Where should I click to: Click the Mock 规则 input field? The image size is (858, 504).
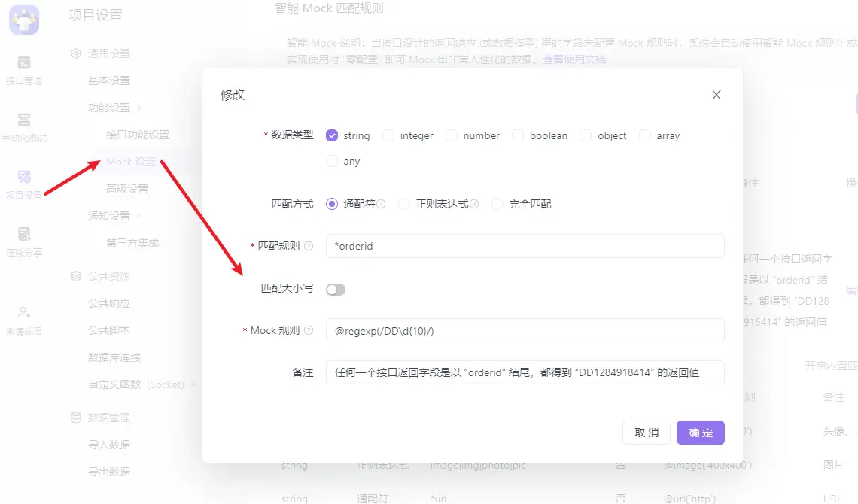click(x=525, y=331)
